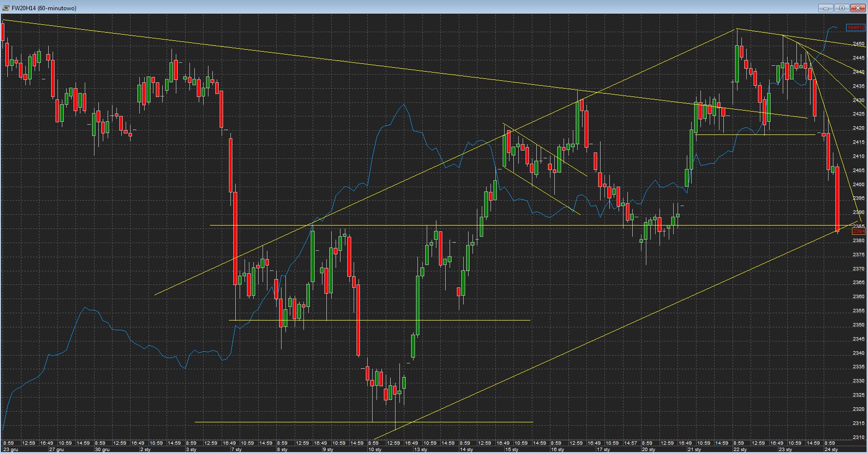868x454 pixels.
Task: Click the 9 sty date label
Action: 328,450
